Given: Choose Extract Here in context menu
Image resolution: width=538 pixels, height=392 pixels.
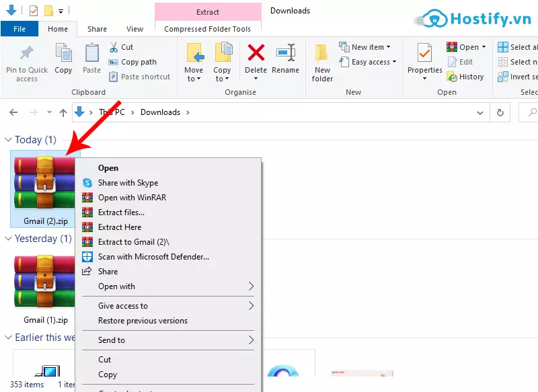Looking at the screenshot, I should [x=168, y=227].
